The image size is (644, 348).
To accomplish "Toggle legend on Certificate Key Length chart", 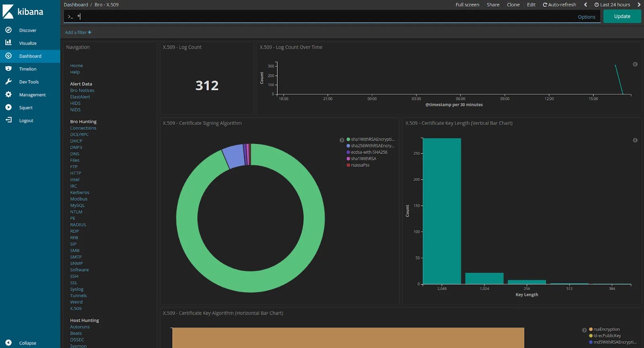I will click(635, 140).
